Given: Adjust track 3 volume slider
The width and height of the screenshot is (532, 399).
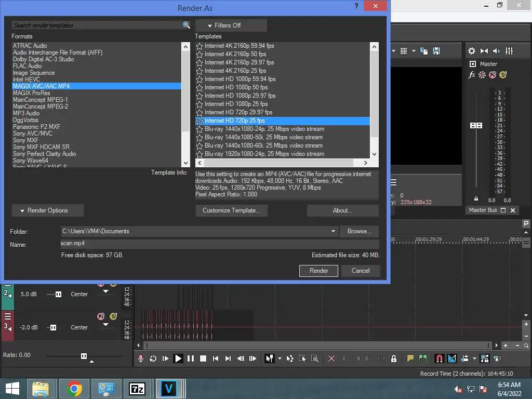Looking at the screenshot, I should 53,327.
